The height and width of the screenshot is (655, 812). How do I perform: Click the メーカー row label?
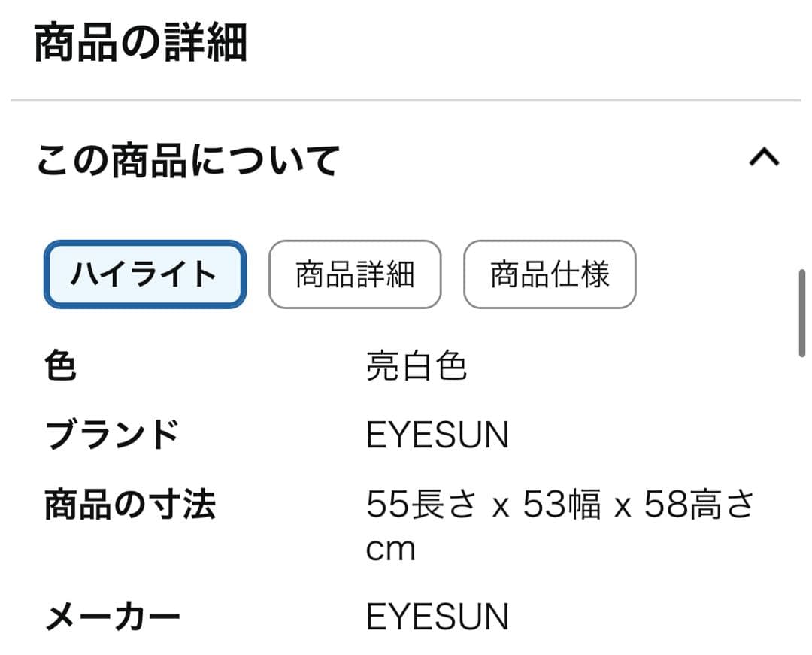113,616
